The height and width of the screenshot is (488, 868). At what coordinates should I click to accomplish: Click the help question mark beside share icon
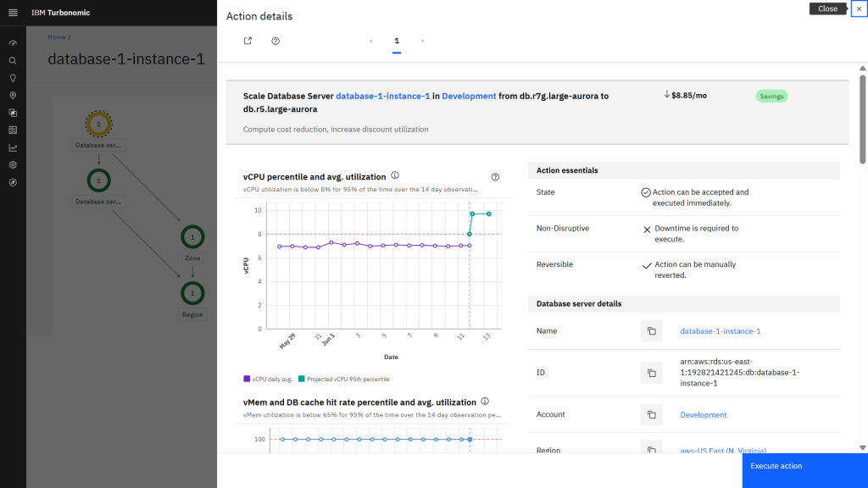(x=275, y=41)
